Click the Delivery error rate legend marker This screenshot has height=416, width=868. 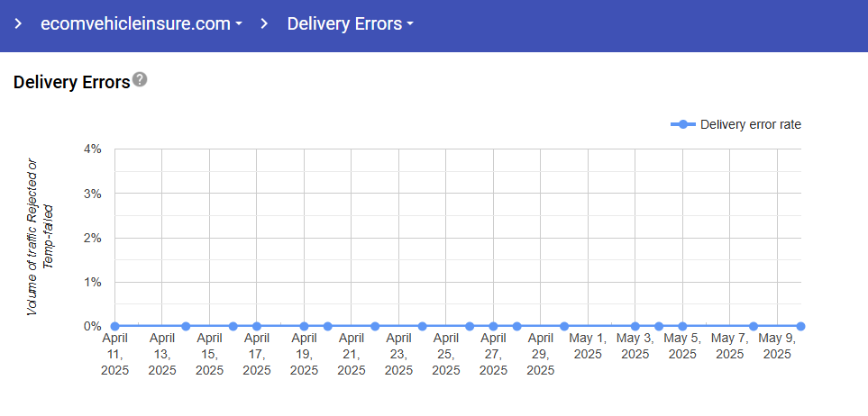[683, 124]
